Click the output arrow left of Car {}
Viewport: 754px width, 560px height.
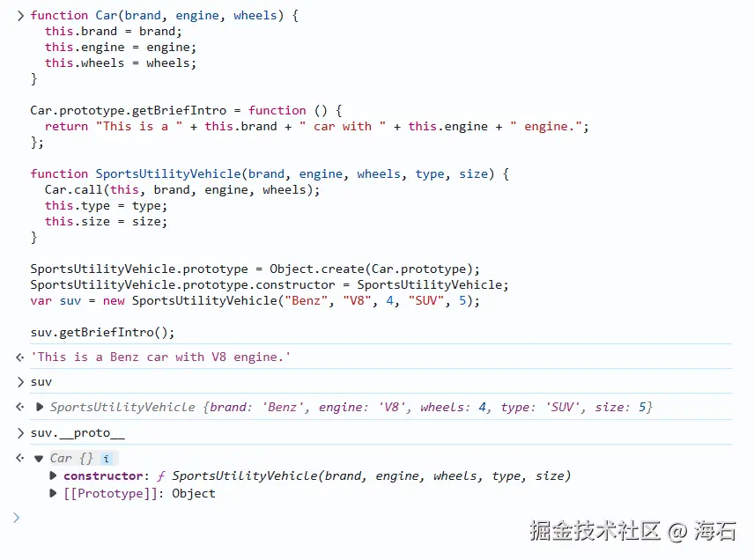(19, 458)
